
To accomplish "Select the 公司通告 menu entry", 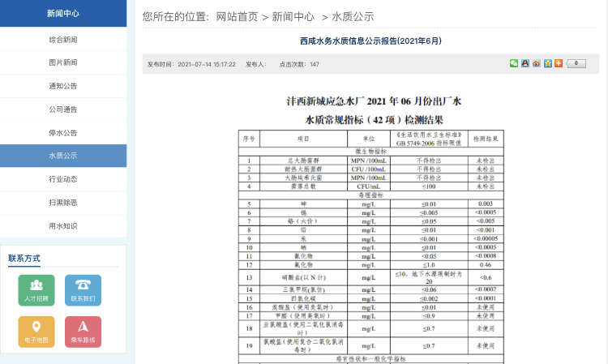I will pos(63,109).
